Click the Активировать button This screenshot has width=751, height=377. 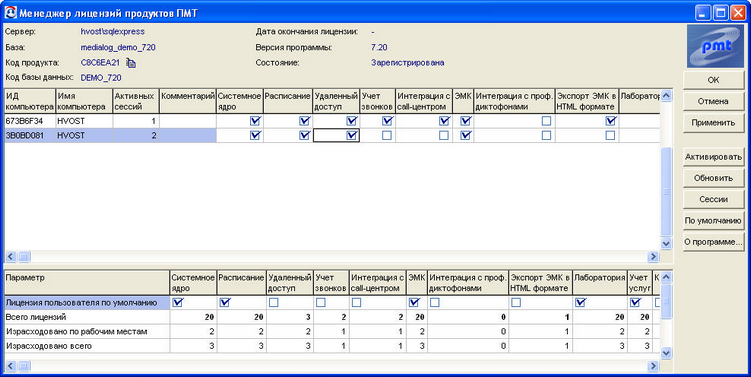click(713, 157)
